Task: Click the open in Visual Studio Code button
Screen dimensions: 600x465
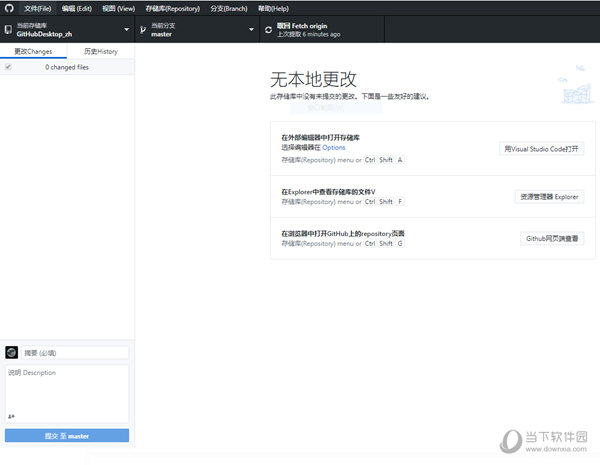Action: point(541,149)
